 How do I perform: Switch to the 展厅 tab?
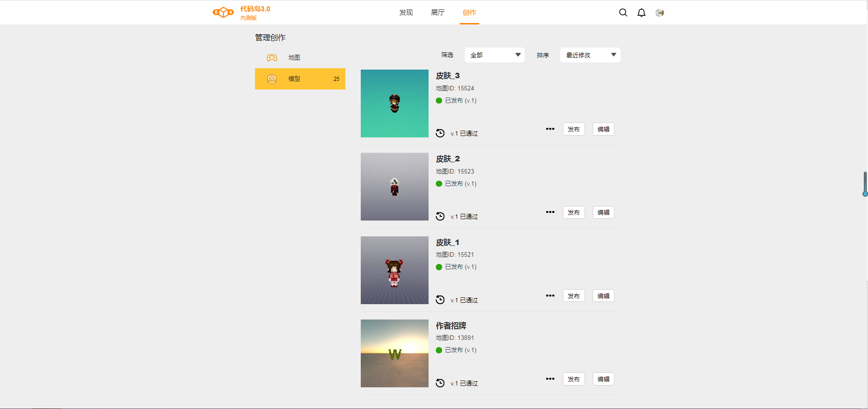(438, 12)
